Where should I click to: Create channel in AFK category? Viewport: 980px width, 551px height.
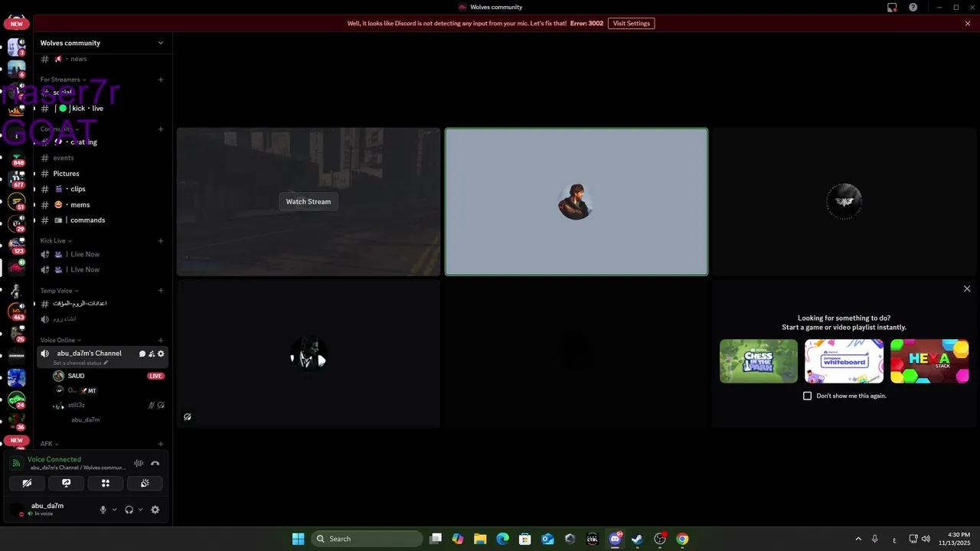click(x=161, y=444)
